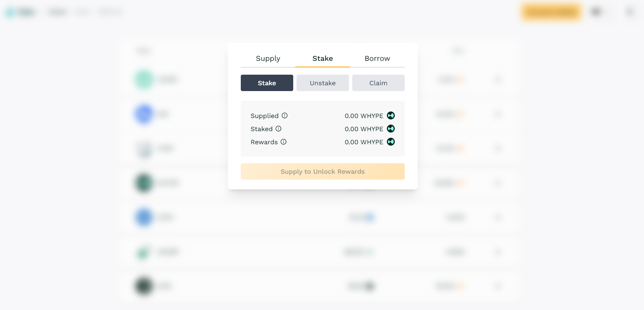This screenshot has width=644, height=310.
Task: Open the Supply tab
Action: 268,59
